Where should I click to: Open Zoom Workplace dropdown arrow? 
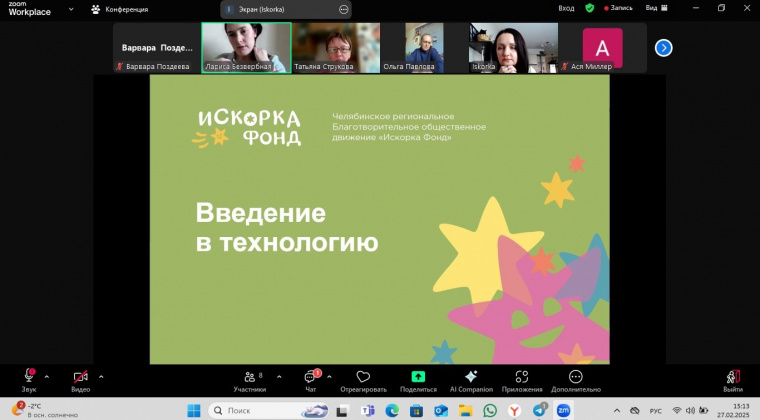[71, 9]
